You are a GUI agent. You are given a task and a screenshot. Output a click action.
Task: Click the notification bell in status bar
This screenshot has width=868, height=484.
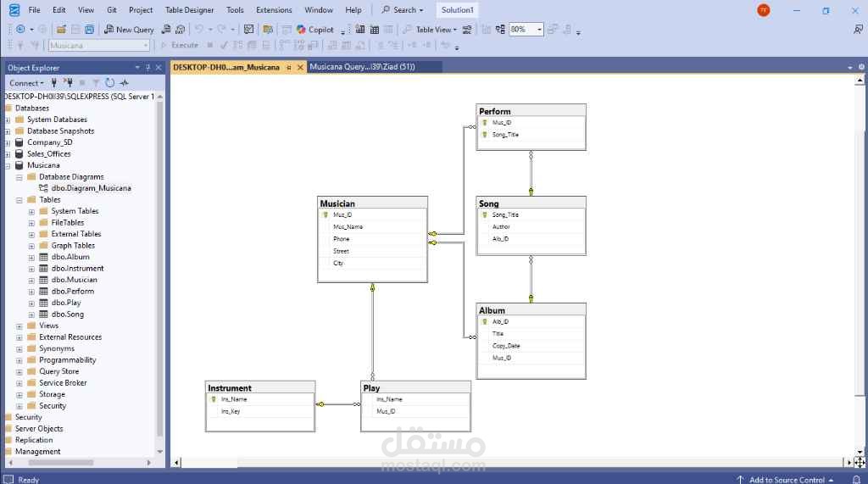[856, 480]
